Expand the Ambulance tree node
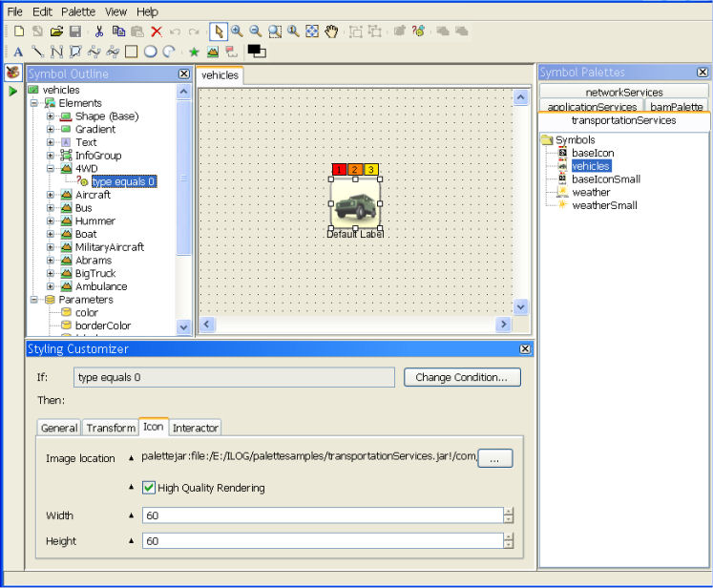This screenshot has height=588, width=713. point(51,286)
